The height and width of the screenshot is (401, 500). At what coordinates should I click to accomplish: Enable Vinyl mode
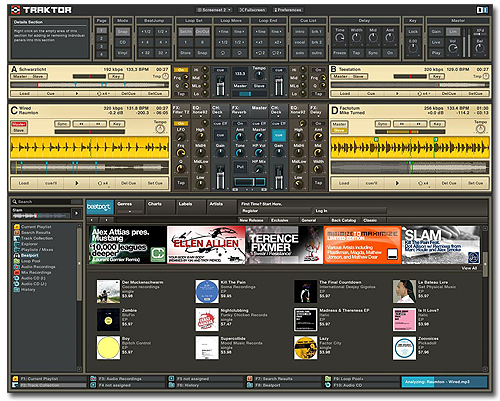123,53
